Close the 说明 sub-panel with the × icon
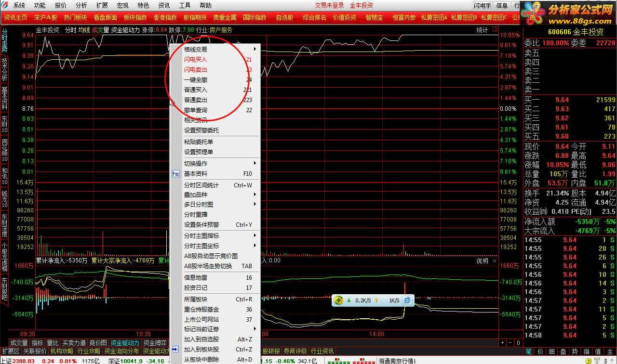This screenshot has width=617, height=364. pos(494,260)
